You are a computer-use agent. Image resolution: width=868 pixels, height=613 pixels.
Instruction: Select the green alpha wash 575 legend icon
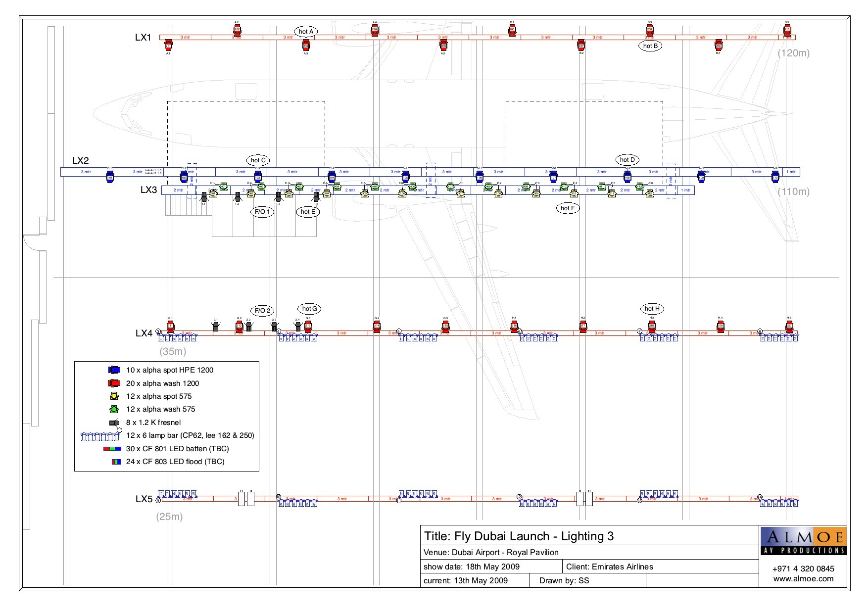point(114,409)
